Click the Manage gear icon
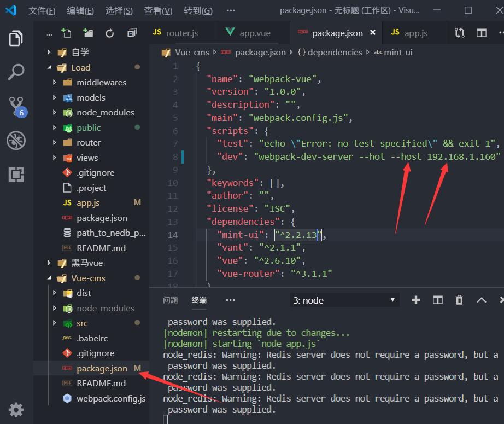The height and width of the screenshot is (424, 504). [x=16, y=409]
